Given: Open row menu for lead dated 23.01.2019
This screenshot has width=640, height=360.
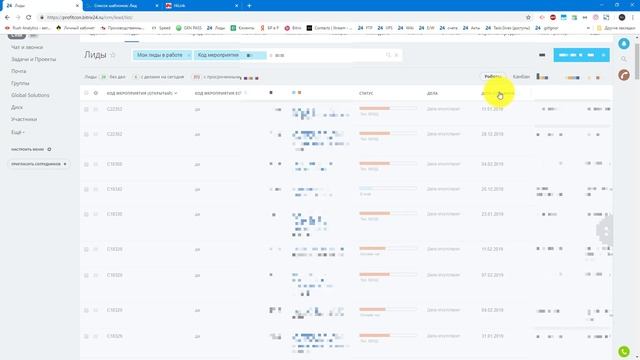Looking at the screenshot, I should pyautogui.click(x=96, y=214).
